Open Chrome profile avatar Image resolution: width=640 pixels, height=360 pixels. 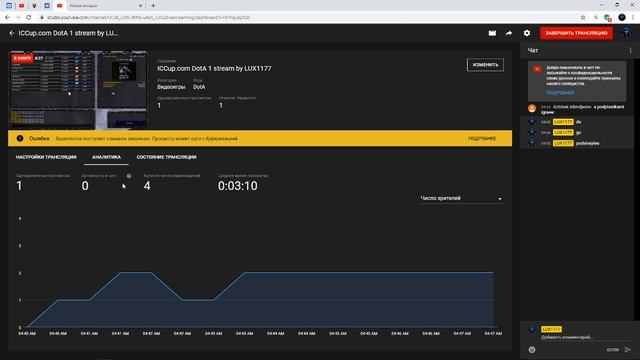pos(622,17)
